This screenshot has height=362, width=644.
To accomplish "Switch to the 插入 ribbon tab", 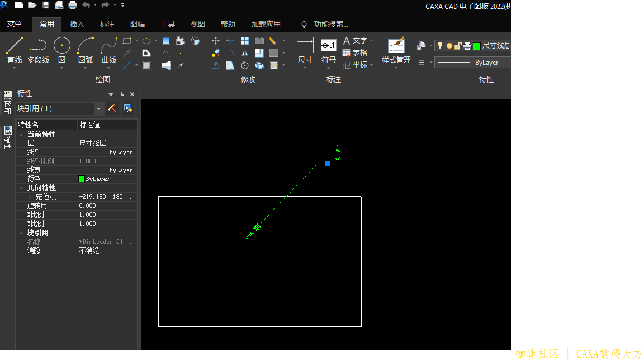I will click(77, 24).
